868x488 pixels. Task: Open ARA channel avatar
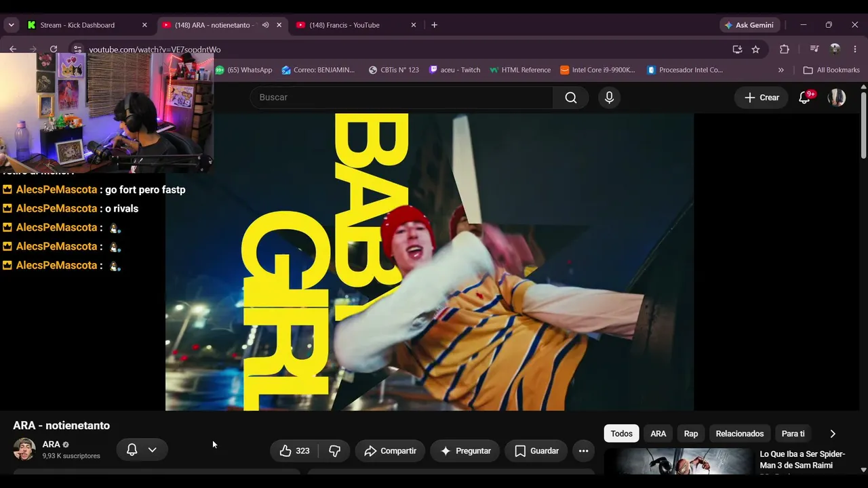click(x=24, y=449)
